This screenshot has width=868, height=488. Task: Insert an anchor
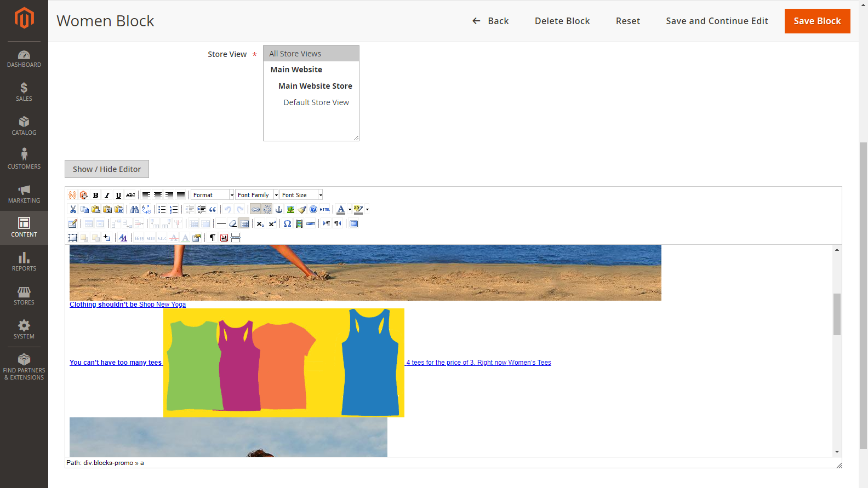tap(278, 209)
